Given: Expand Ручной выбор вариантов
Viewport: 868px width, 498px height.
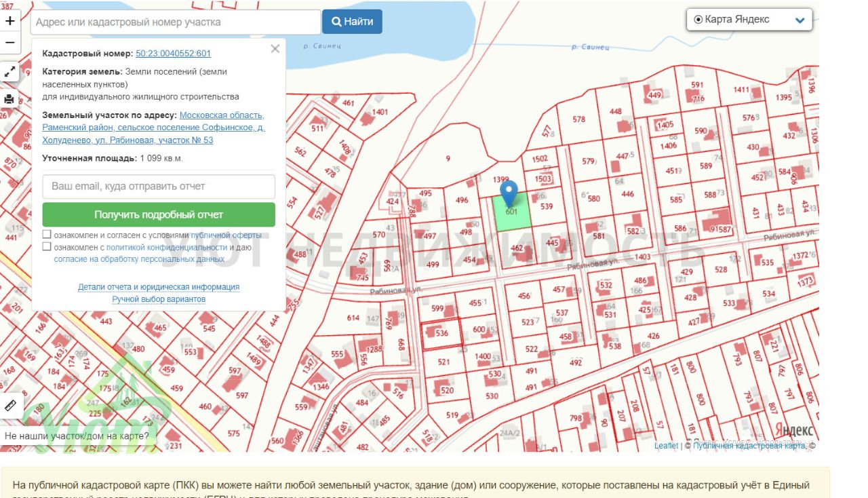Looking at the screenshot, I should pos(159,299).
